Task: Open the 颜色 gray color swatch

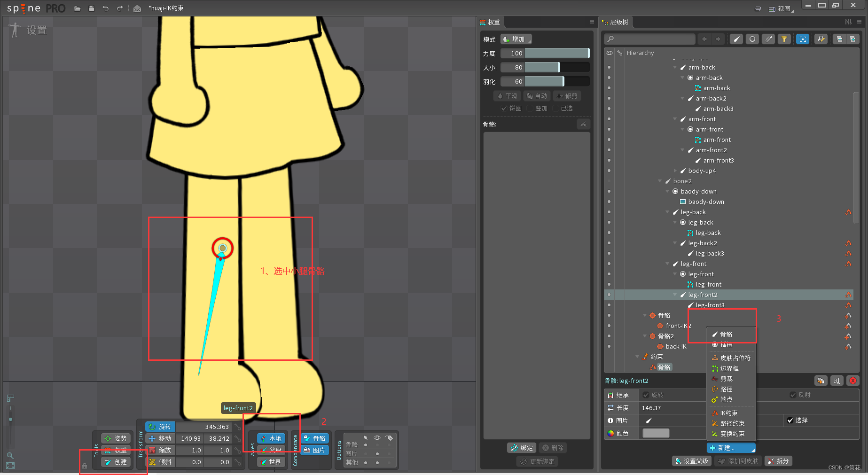Action: 656,433
